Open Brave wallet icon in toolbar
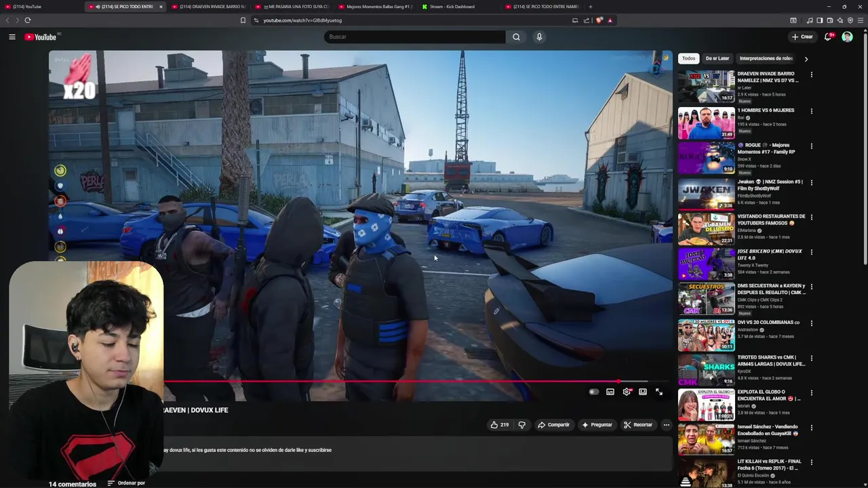The height and width of the screenshot is (488, 868). pyautogui.click(x=830, y=20)
